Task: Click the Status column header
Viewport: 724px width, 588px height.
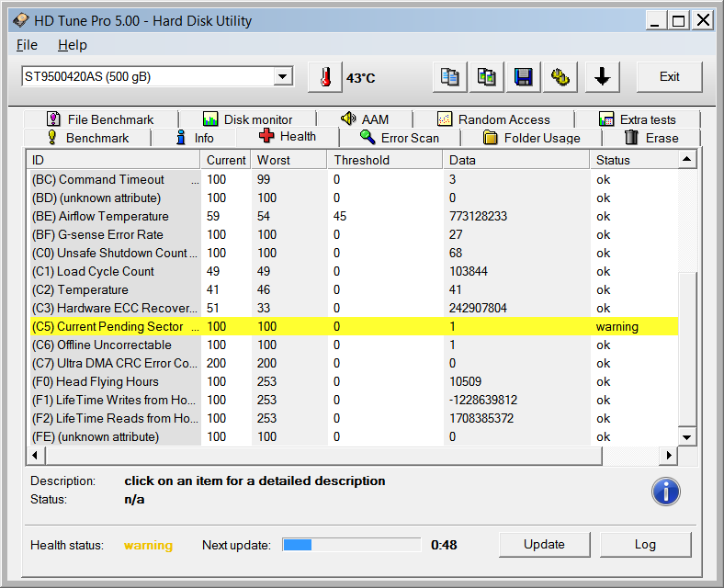Action: tap(634, 160)
